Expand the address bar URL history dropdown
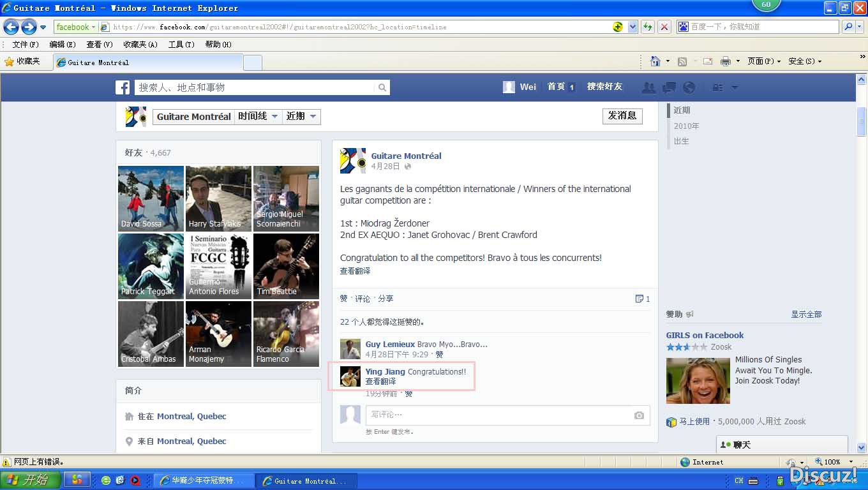This screenshot has height=490, width=868. click(x=632, y=27)
